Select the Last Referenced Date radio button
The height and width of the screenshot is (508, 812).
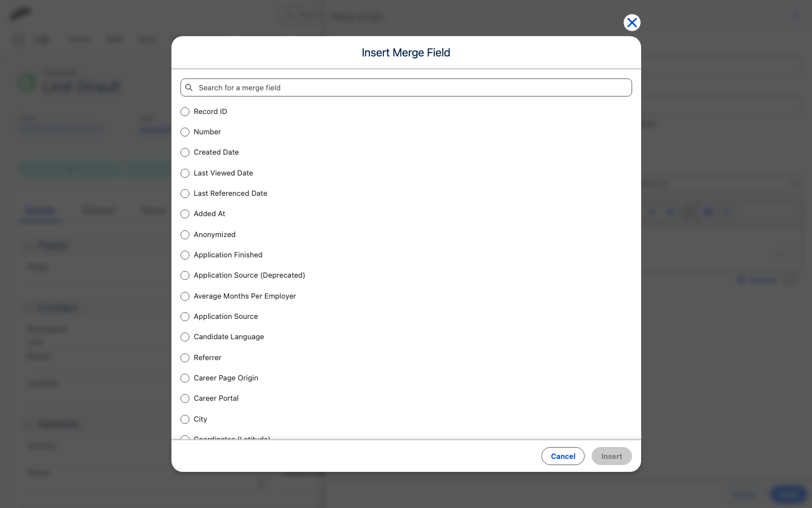185,194
